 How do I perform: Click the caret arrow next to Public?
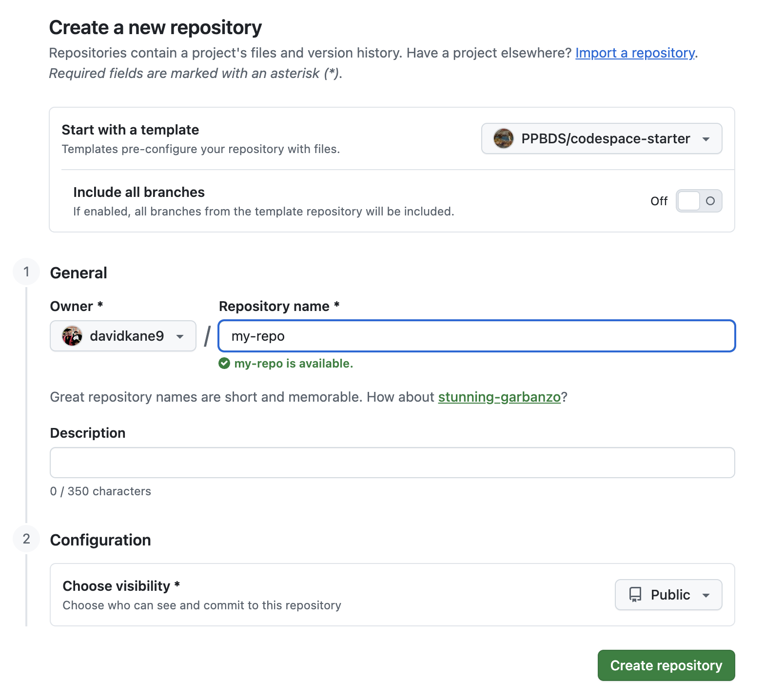click(x=706, y=595)
